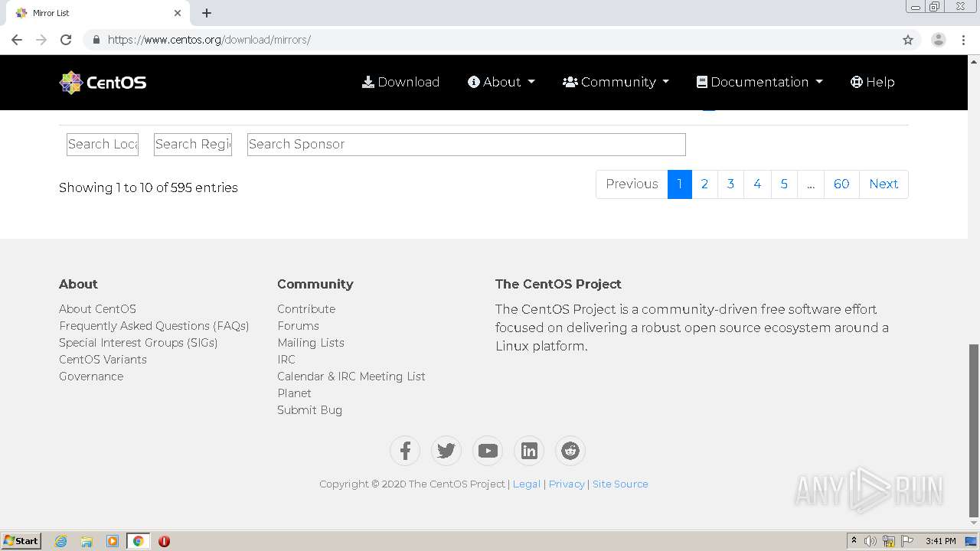Click the red security icon in taskbar
Image resolution: width=980 pixels, height=551 pixels.
click(164, 541)
